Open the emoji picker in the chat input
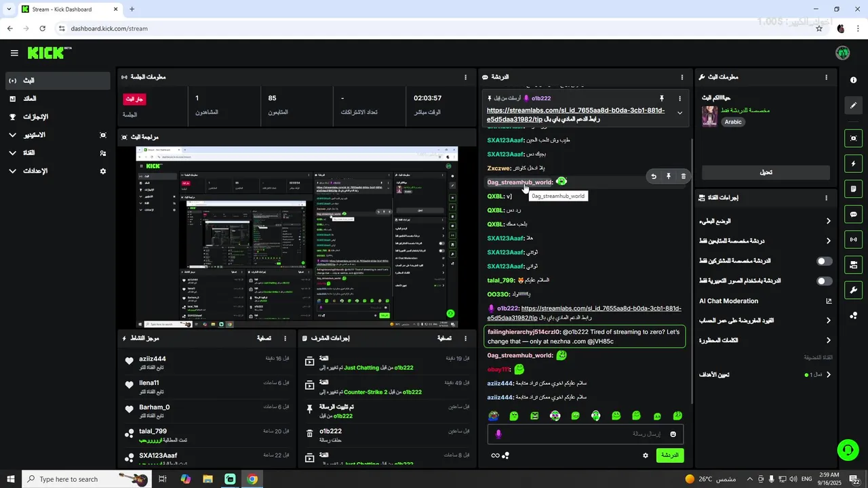Image resolution: width=868 pixels, height=488 pixels. pos(673,434)
